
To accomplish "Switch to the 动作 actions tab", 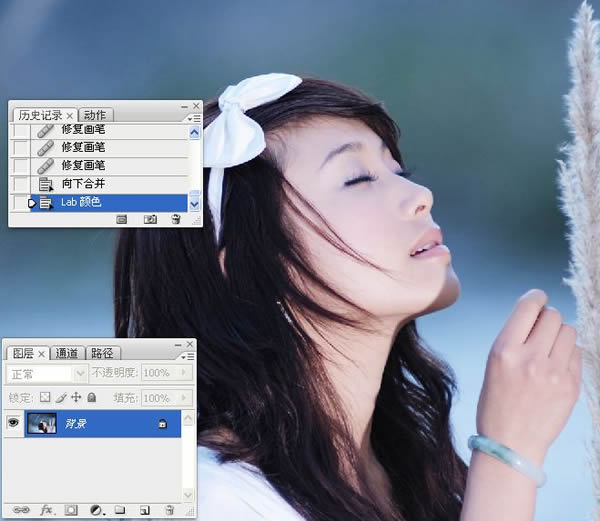I will pos(95,115).
